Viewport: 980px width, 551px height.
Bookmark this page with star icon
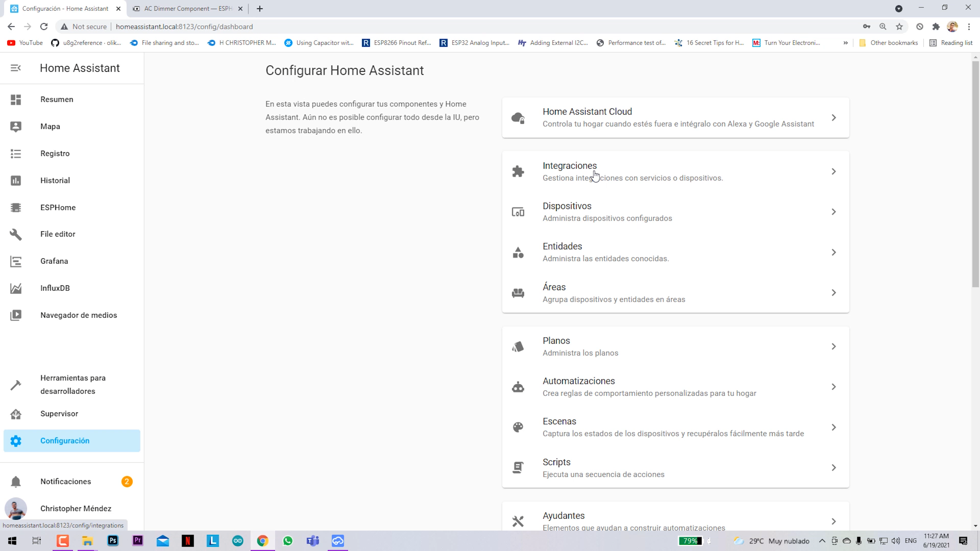(899, 27)
